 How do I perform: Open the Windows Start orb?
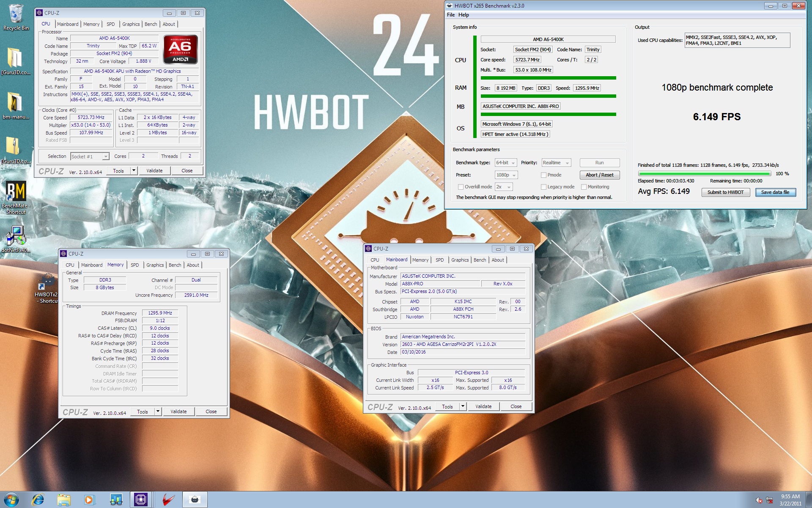click(x=11, y=500)
